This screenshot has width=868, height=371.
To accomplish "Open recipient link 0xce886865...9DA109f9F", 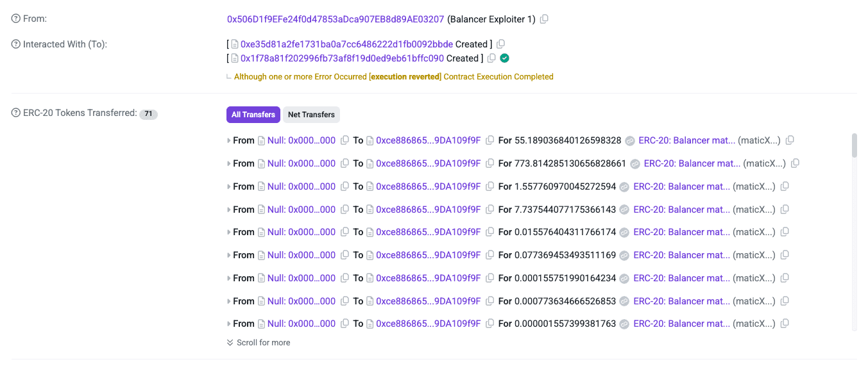I will click(427, 140).
